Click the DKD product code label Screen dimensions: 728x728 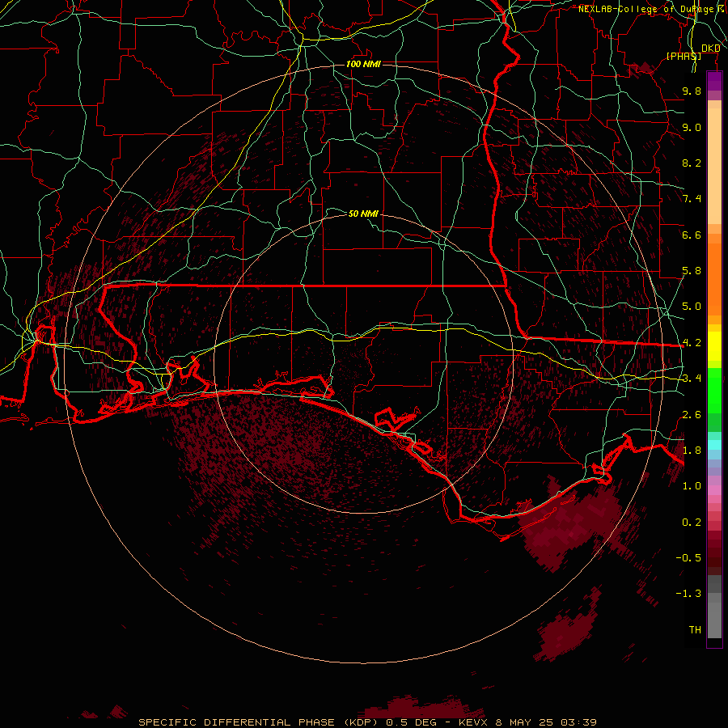(x=711, y=49)
